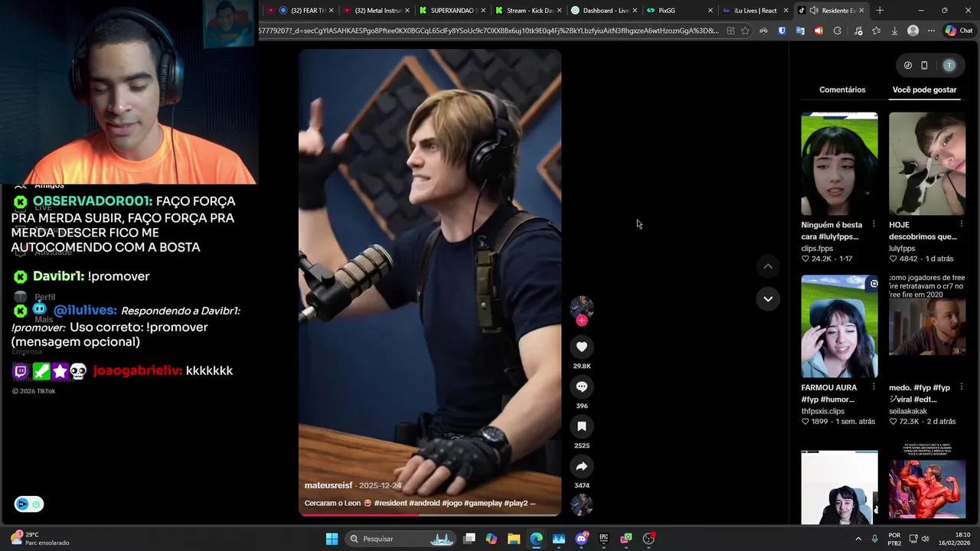
Task: Open the Ninguém é besta cara video thumbnail
Action: [x=839, y=164]
